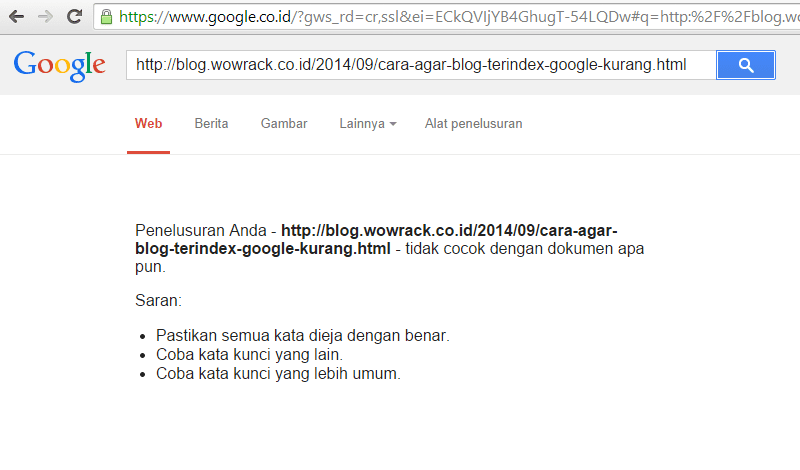Click the 'Penelusuran Anda' message text

coord(201,231)
